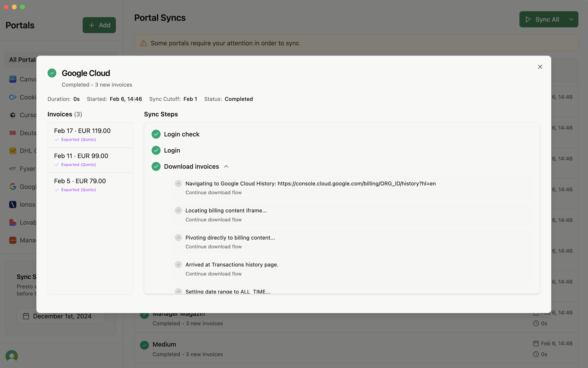Screen dimensions: 588x368
Task: Click check icon for Locating billing content iframe
Action: (x=179, y=210)
